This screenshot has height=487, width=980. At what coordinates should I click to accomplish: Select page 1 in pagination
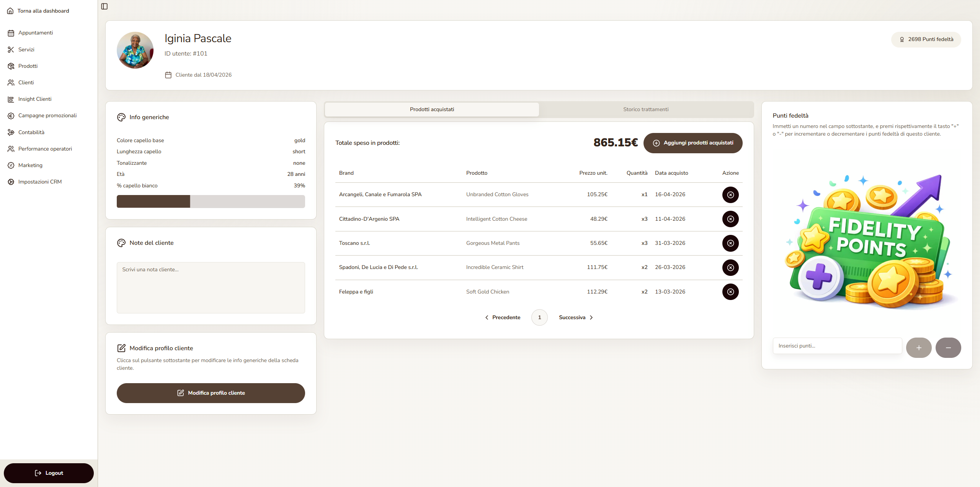tap(539, 318)
